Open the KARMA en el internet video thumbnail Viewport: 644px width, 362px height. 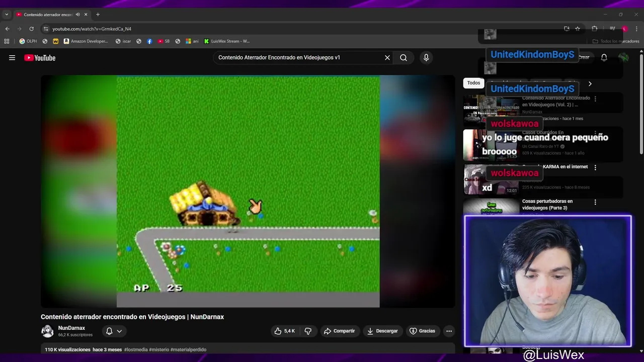[491, 179]
